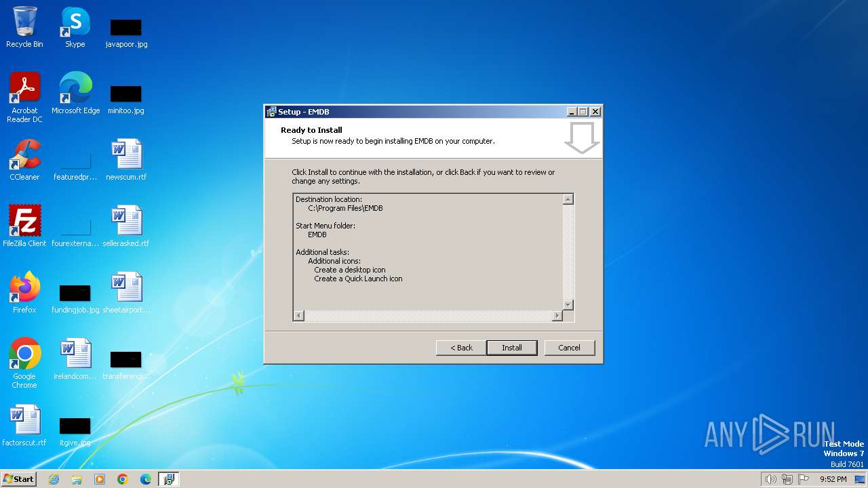Select the Recycle Bin desktop icon
The height and width of the screenshot is (488, 868).
pos(24,27)
